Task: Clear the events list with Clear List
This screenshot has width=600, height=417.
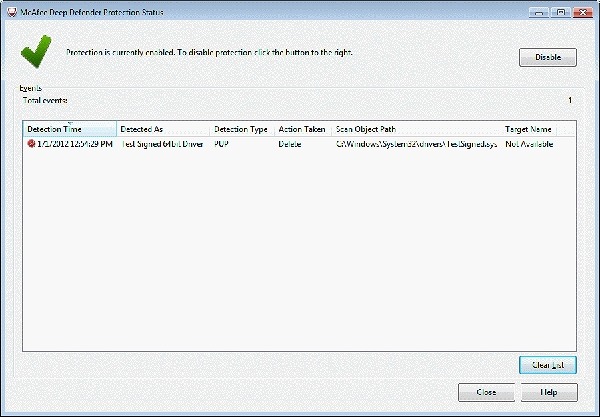Action: coord(548,365)
